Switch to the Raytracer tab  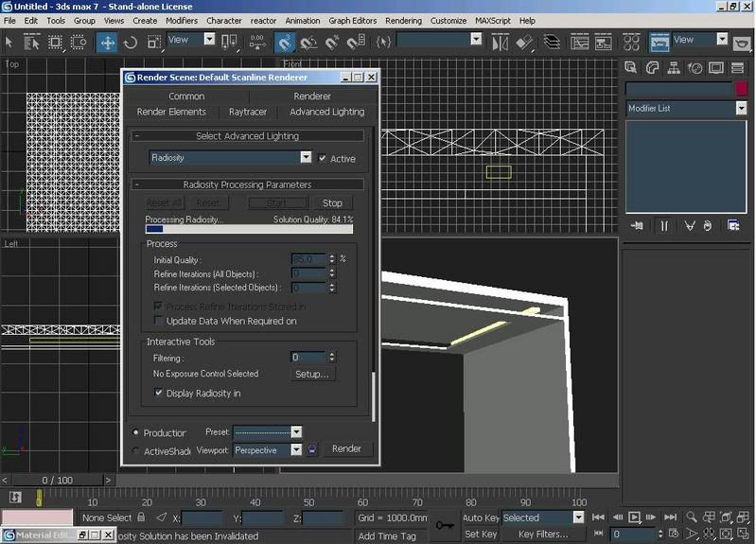[x=248, y=112]
